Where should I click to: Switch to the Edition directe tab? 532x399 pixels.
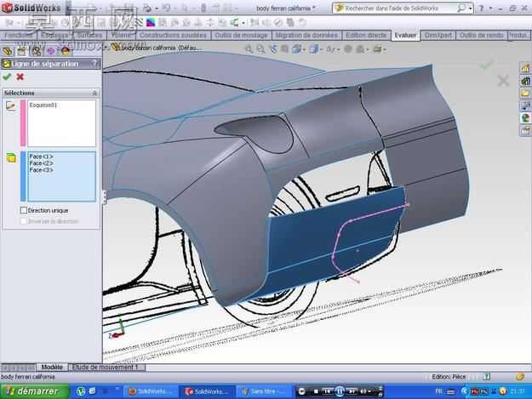click(366, 35)
